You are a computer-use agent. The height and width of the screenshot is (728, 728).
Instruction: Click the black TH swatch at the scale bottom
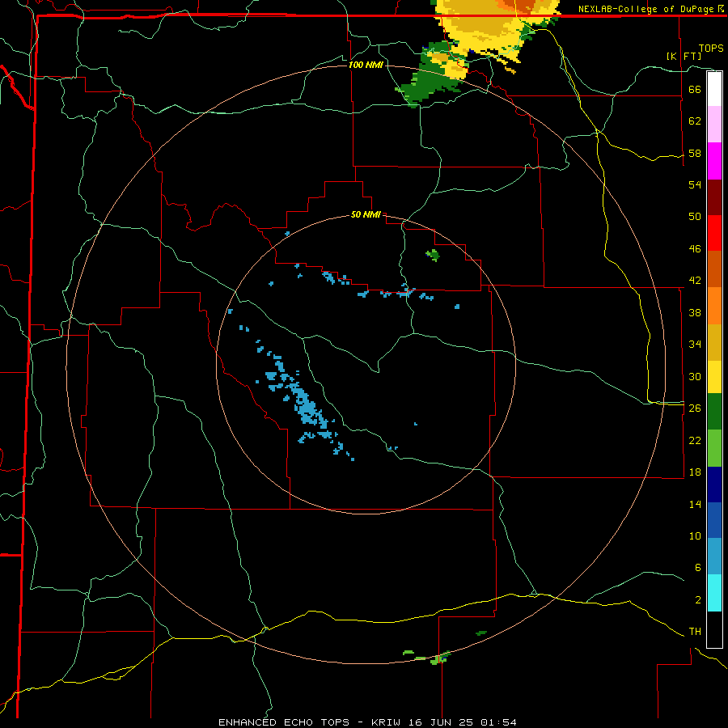tap(714, 629)
